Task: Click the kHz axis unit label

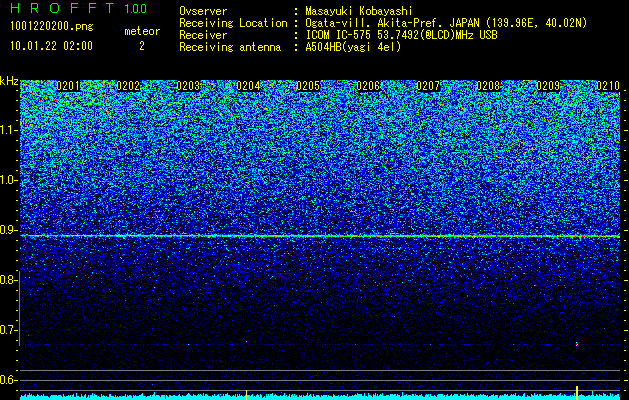Action: (9, 81)
